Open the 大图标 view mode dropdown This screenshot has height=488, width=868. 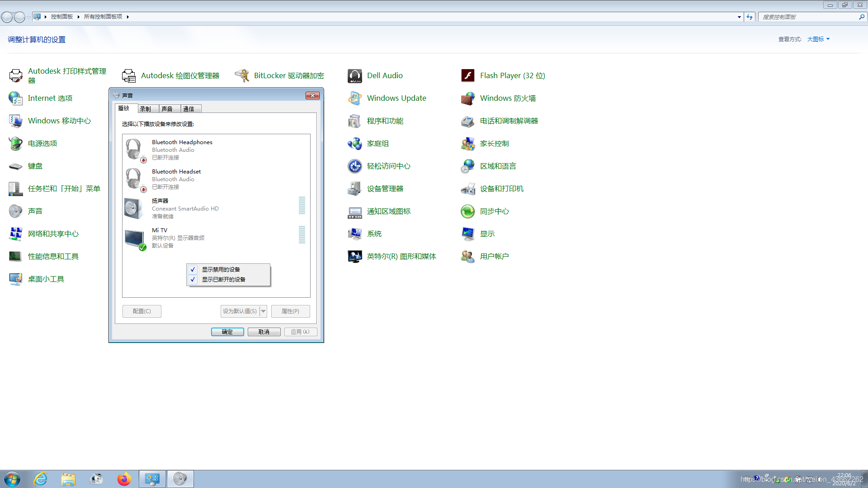(818, 39)
